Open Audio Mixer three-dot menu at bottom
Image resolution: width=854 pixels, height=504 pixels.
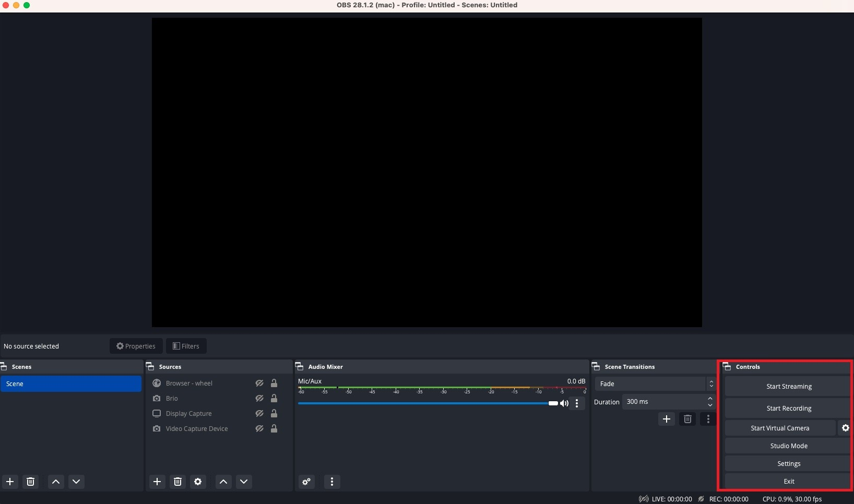[x=332, y=482]
